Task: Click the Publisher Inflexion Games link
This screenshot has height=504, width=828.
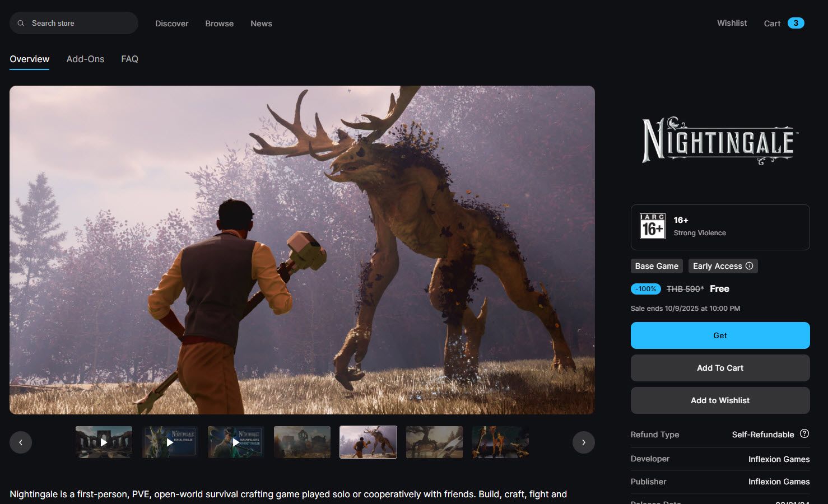Action: (779, 482)
